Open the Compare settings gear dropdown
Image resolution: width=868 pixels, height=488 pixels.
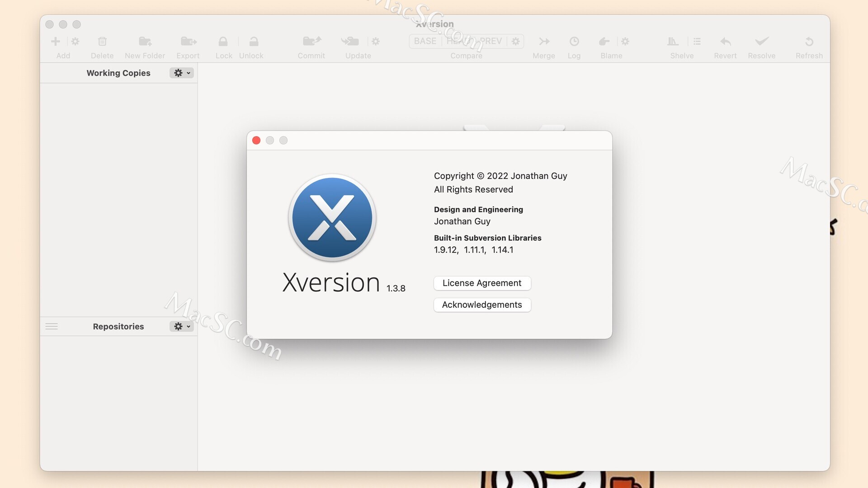click(x=515, y=41)
